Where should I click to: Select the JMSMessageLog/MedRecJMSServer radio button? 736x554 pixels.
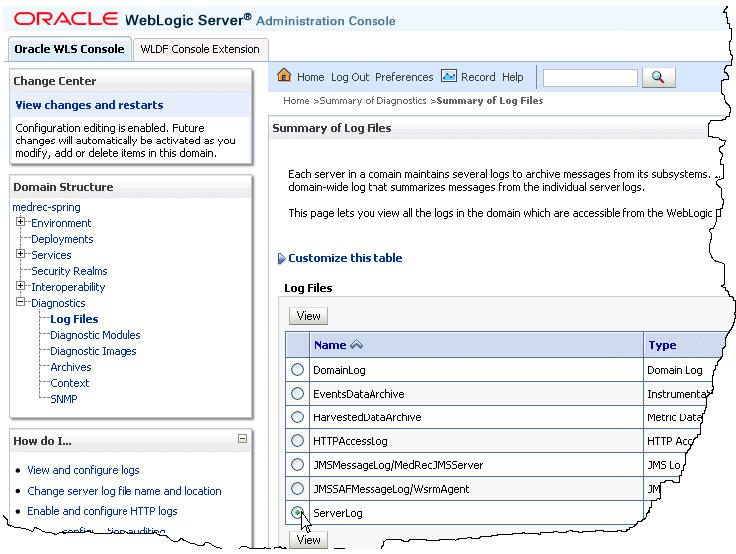click(x=297, y=464)
